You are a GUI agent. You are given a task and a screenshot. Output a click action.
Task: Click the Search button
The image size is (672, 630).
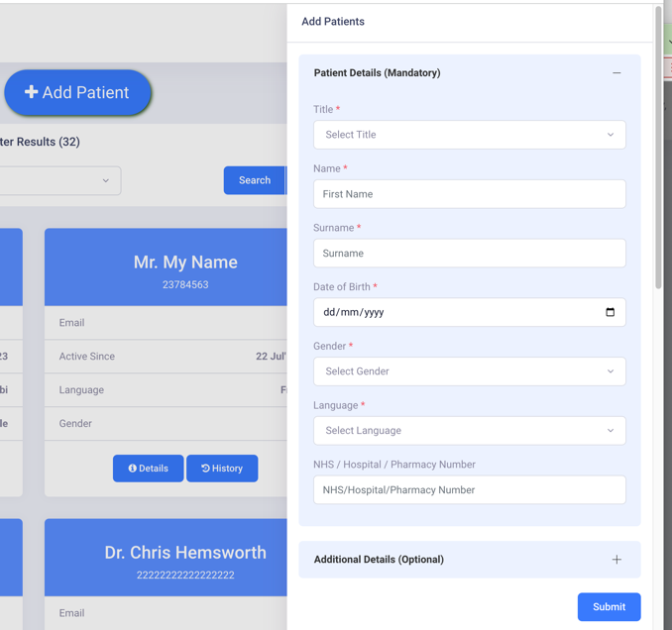254,180
